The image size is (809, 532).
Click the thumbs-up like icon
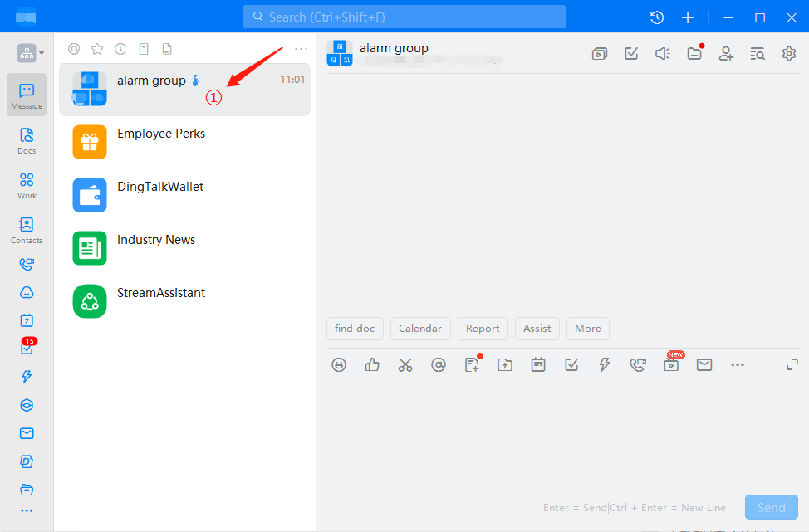(372, 364)
